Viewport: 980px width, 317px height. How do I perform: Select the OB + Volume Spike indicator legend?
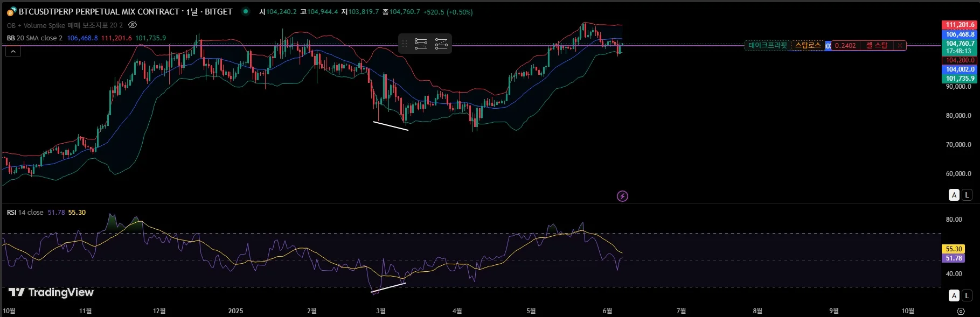tap(65, 25)
